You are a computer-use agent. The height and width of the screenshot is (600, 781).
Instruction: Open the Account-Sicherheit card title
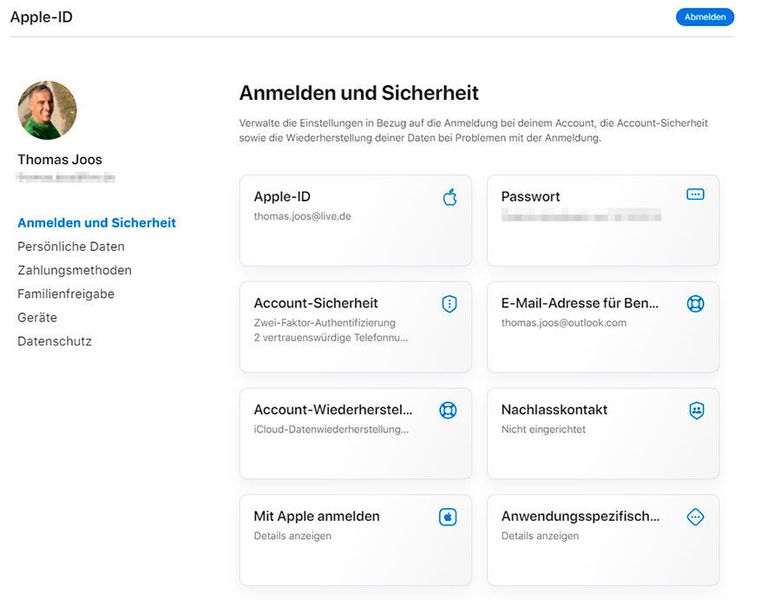point(316,303)
